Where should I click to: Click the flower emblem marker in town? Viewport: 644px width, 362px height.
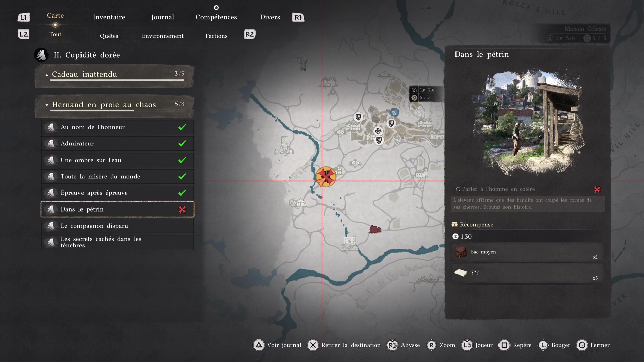[378, 131]
